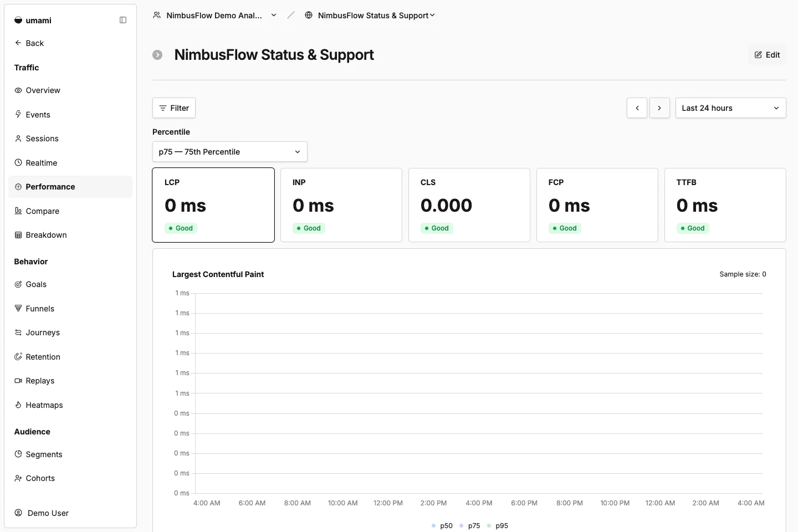Select the CLS metric card
The width and height of the screenshot is (798, 532).
tap(469, 205)
